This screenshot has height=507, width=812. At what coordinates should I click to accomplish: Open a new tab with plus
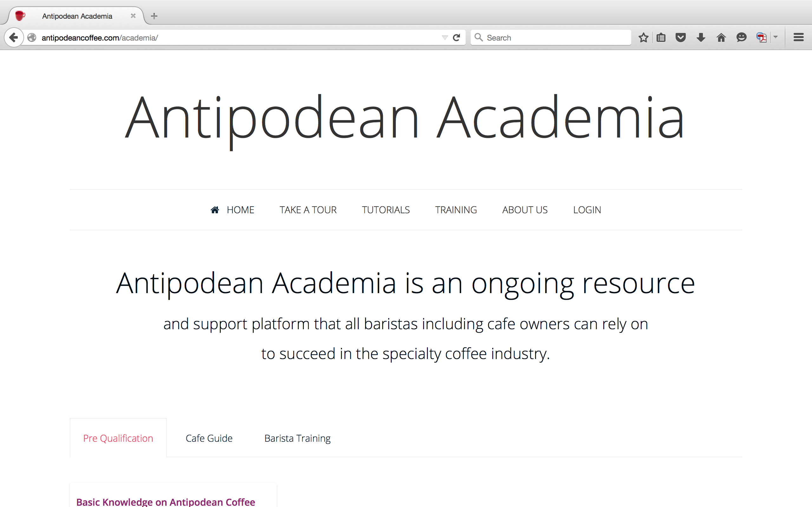click(x=154, y=16)
